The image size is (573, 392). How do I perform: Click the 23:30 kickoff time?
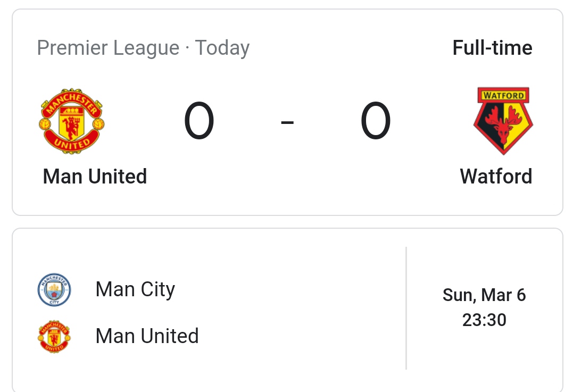click(484, 320)
